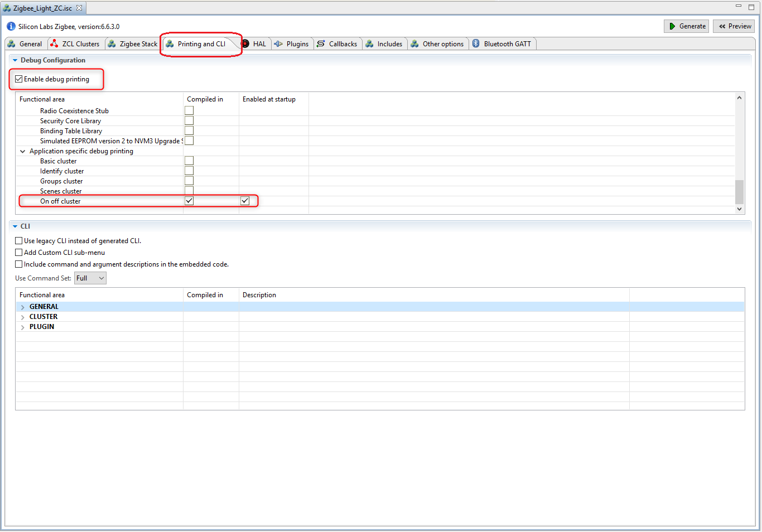Collapse the Debug Configuration section
Viewport: 762px width, 532px height.
point(15,60)
